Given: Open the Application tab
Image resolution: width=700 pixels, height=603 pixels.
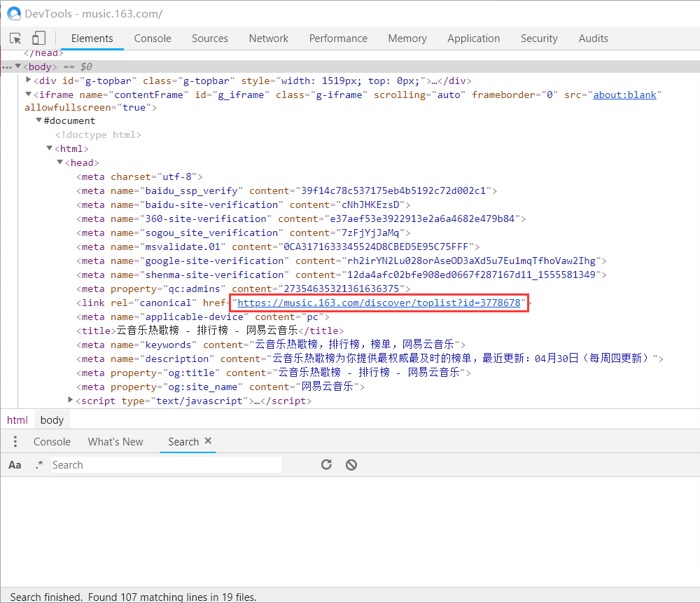Looking at the screenshot, I should pos(474,39).
